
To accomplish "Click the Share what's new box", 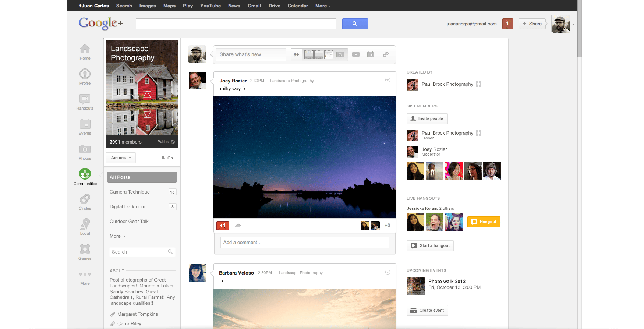I will [x=251, y=54].
